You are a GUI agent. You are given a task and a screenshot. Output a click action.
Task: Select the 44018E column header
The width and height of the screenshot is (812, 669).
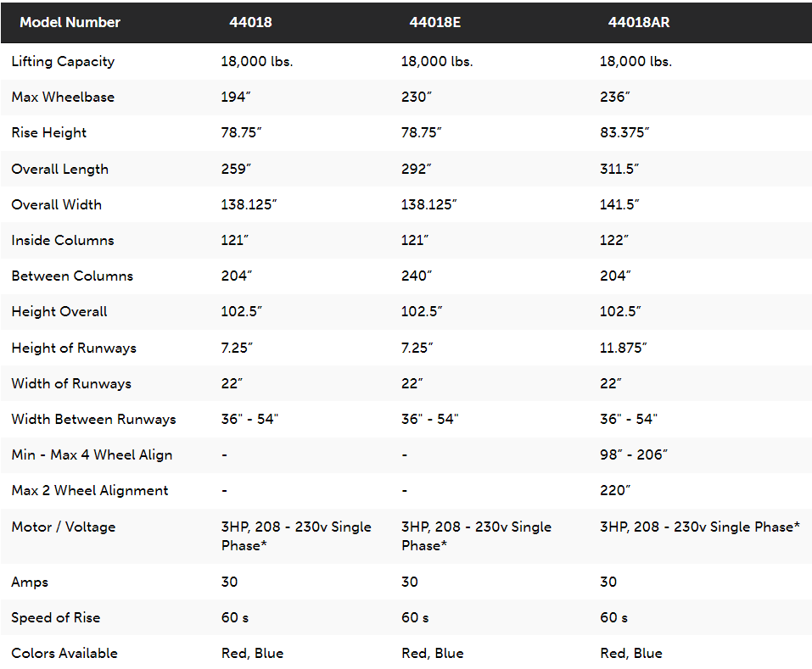435,22
